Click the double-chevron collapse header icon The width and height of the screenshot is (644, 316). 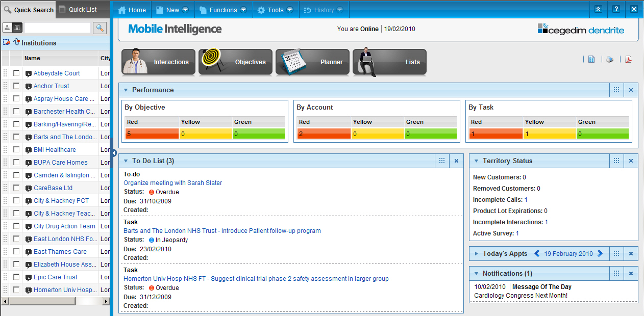click(x=598, y=9)
